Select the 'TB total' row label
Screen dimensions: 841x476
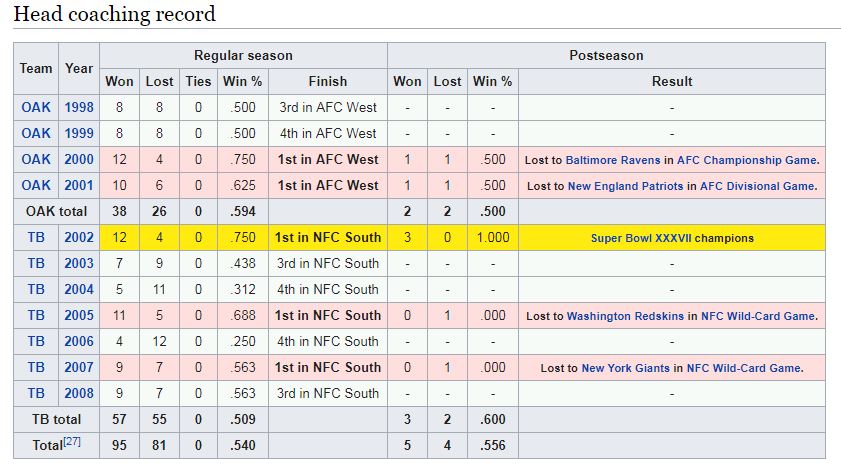[56, 419]
